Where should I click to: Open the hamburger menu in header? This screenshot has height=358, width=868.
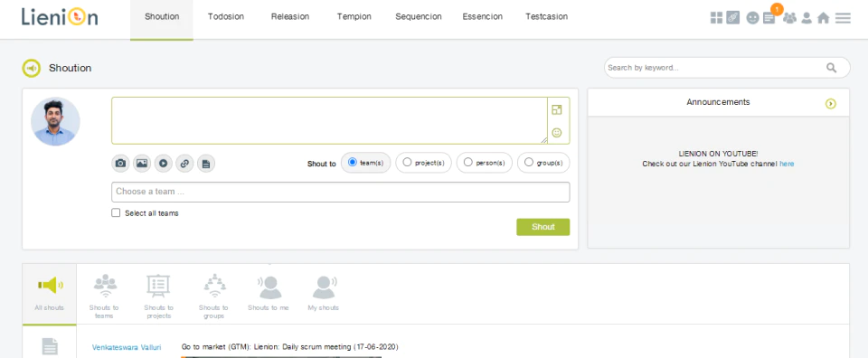click(x=843, y=18)
